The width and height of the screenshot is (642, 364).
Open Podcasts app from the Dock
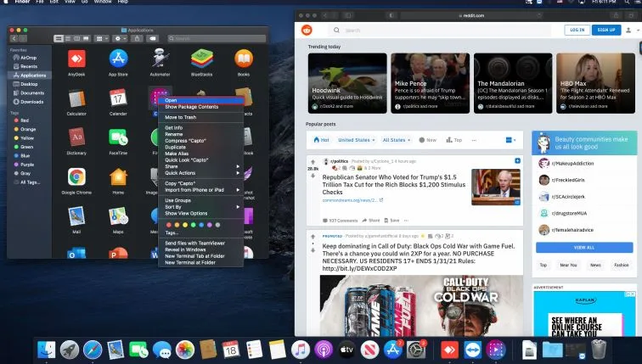coord(324,350)
